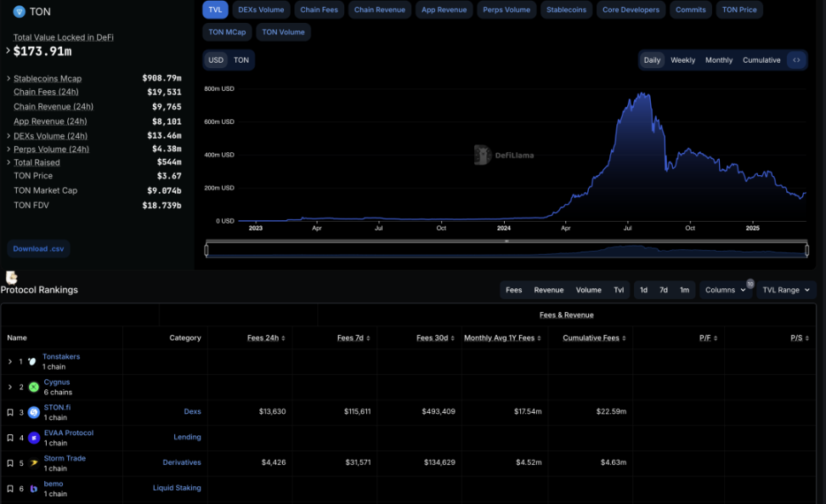Open the Dexs category link
Viewport: 826px width, 504px height.
pyautogui.click(x=192, y=412)
